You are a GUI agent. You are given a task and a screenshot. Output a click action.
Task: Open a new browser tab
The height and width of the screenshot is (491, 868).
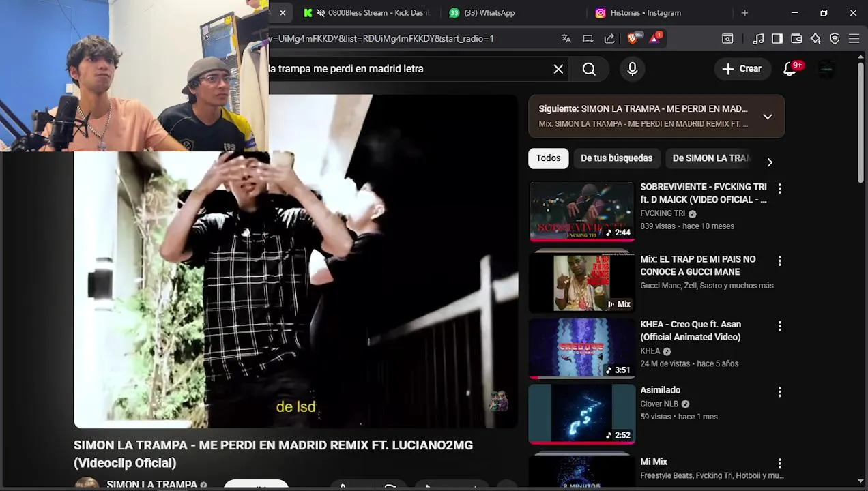click(x=744, y=13)
